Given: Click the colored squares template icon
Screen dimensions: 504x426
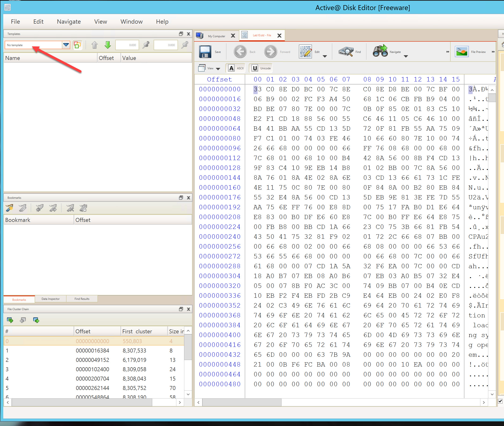Looking at the screenshot, I should (77, 45).
